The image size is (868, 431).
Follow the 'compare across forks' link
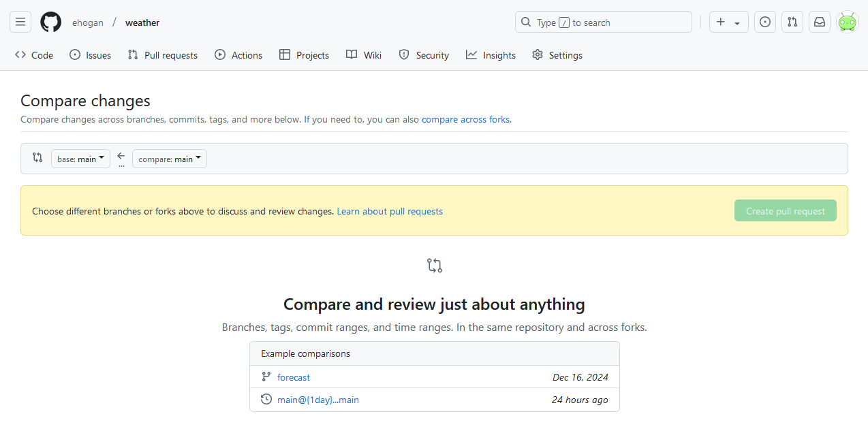pyautogui.click(x=465, y=119)
